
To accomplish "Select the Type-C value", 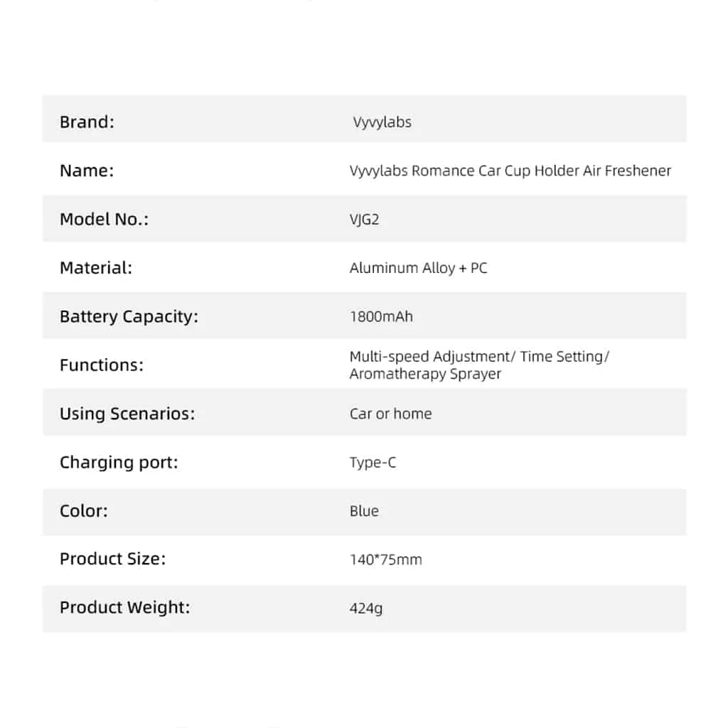I will click(373, 463).
